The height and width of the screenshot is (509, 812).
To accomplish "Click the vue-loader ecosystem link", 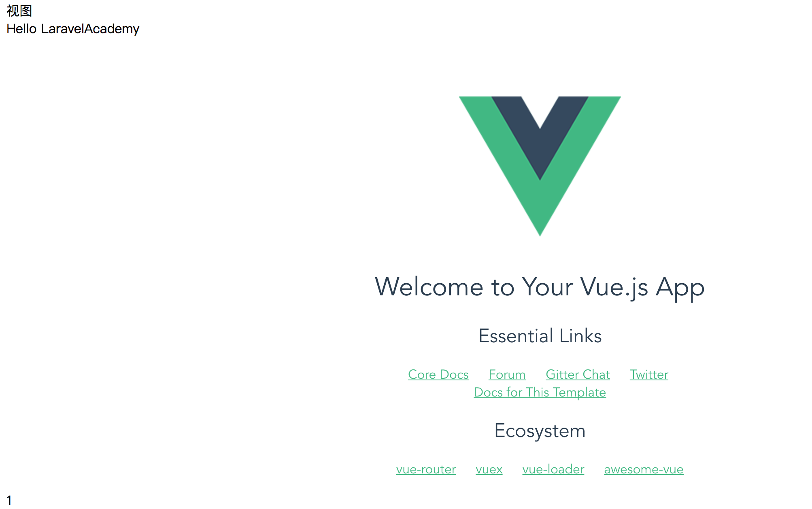I will (551, 469).
